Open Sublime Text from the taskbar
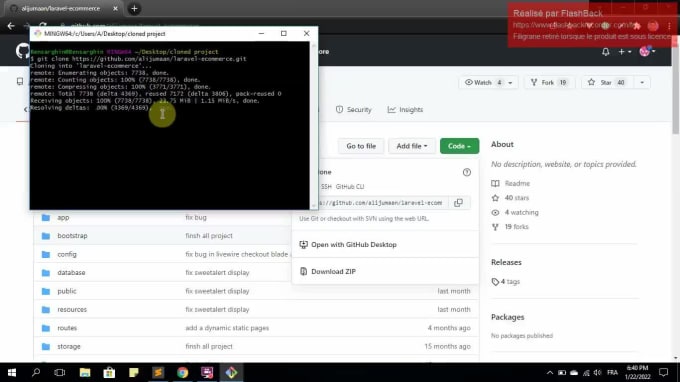Viewport: 680px width, 382px height. (x=158, y=372)
